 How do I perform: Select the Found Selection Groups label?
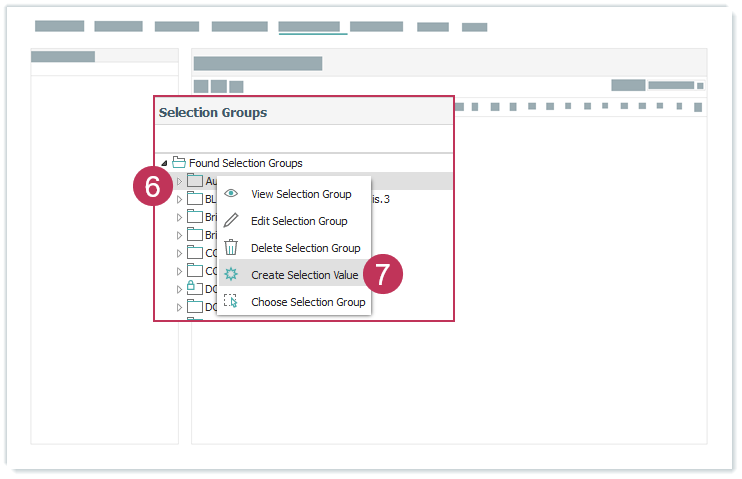coord(245,163)
